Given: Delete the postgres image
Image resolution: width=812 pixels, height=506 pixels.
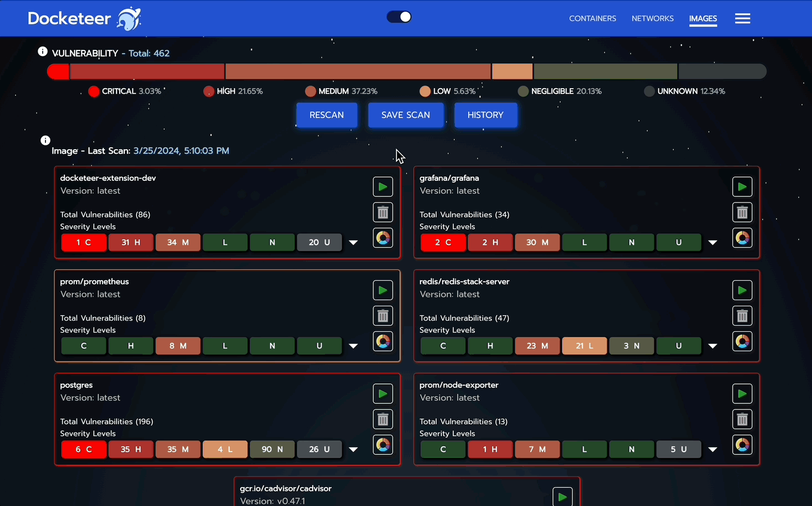Looking at the screenshot, I should click(x=383, y=419).
